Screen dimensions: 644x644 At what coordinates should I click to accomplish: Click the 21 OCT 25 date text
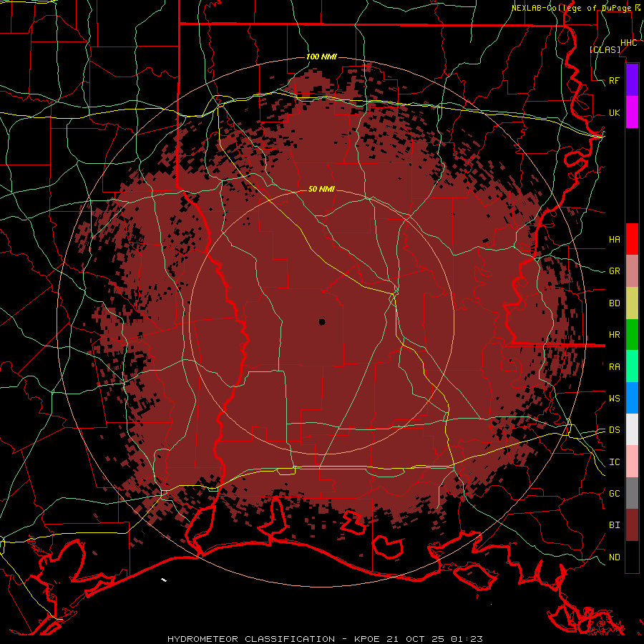(x=416, y=639)
